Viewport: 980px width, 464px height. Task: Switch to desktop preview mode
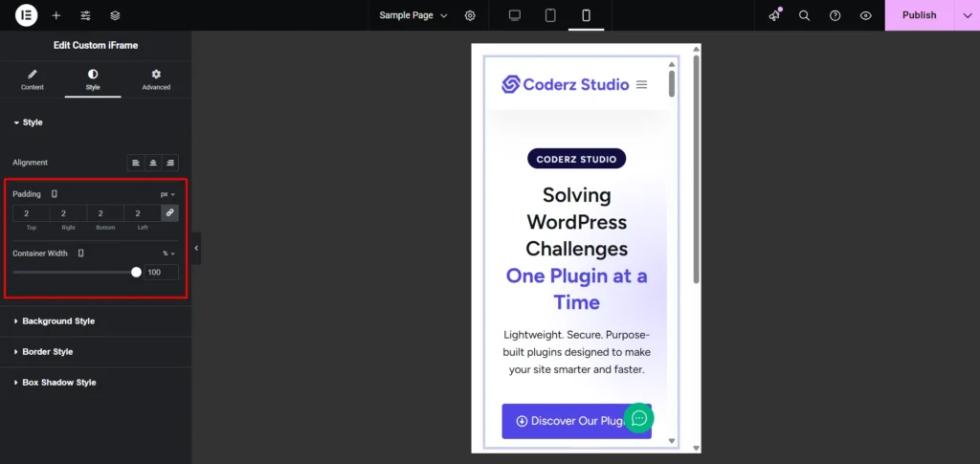[x=515, y=15]
